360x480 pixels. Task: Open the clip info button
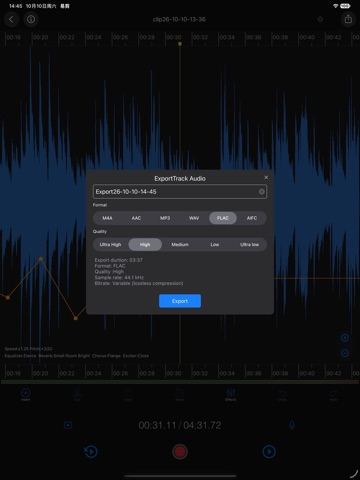click(31, 19)
